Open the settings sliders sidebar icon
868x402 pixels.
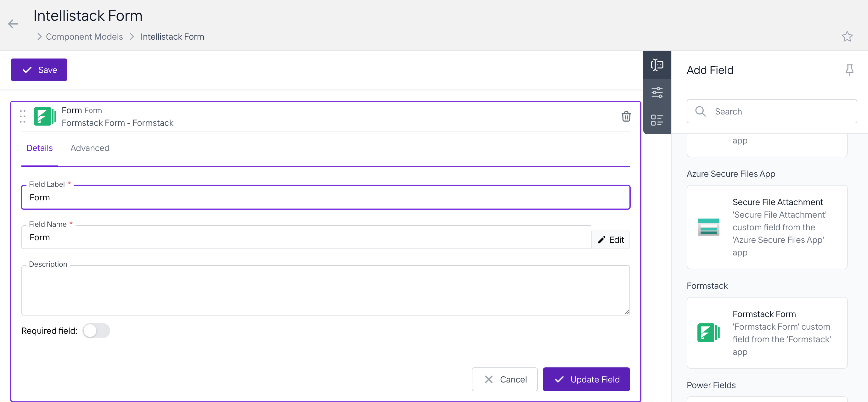(657, 92)
